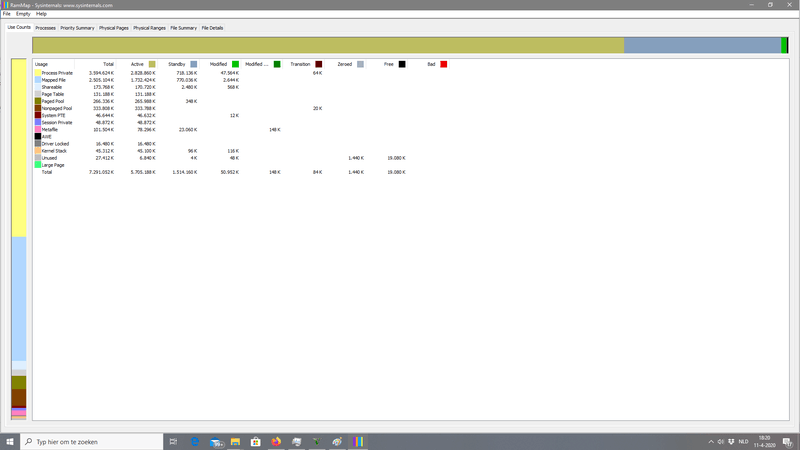Screen dimensions: 800x450
Task: Sort by the Total column header
Action: [95, 64]
